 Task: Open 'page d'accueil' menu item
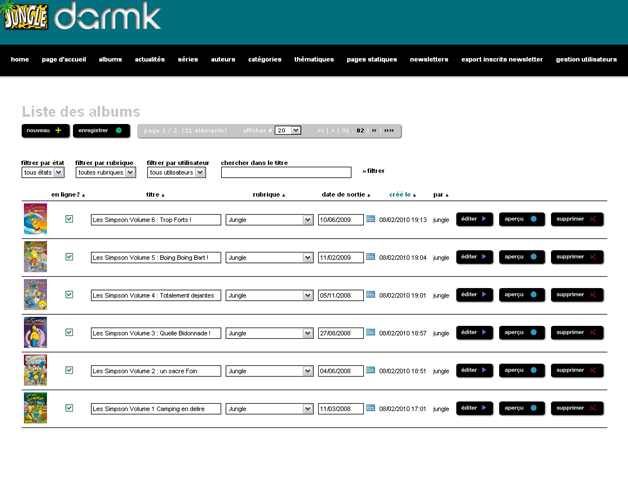64,59
